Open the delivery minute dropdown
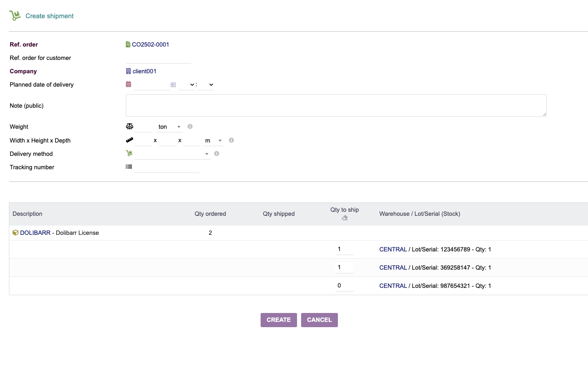Viewport: 588px width, 381px height. 206,85
